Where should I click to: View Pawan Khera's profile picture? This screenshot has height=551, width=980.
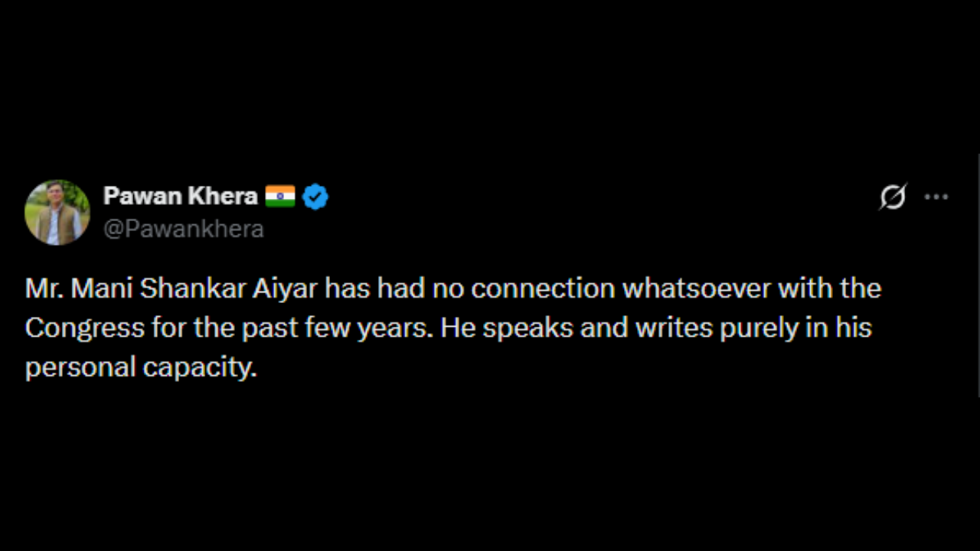tap(57, 212)
